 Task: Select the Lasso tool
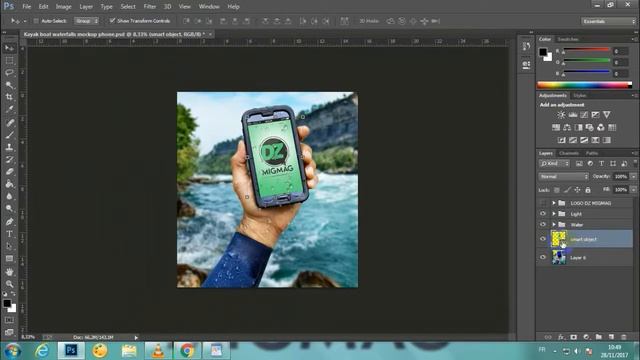pos(9,73)
